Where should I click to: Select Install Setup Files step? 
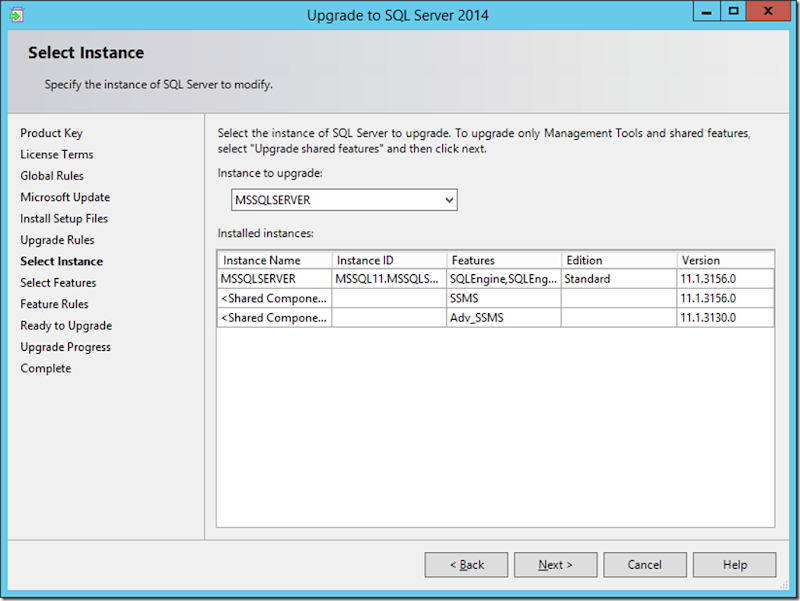click(64, 219)
